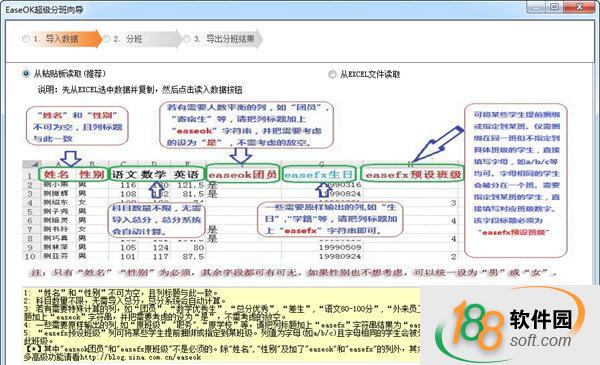Click the down arrow above 姓名 column
Screen dimensions: 600x365
point(71,158)
